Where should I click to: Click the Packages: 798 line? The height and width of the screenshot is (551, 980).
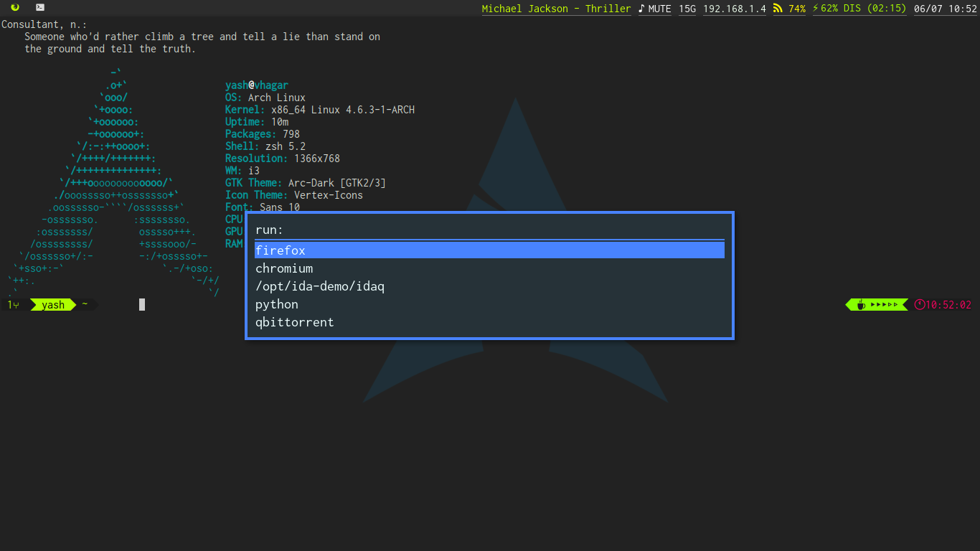263,134
